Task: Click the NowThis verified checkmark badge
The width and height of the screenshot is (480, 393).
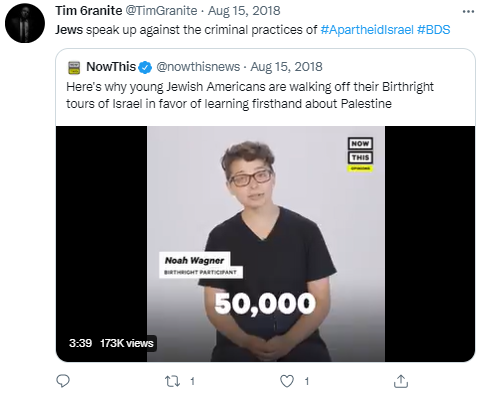Action: click(145, 68)
